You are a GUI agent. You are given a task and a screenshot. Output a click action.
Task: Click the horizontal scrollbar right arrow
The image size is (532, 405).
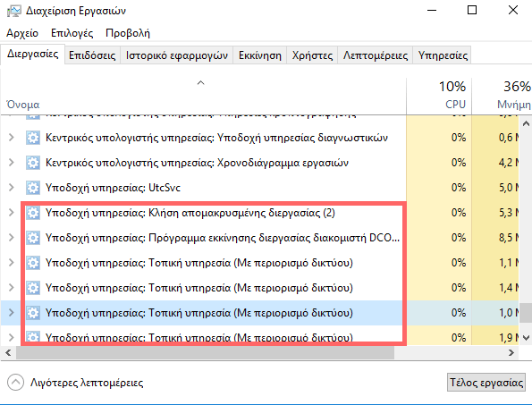(x=511, y=353)
